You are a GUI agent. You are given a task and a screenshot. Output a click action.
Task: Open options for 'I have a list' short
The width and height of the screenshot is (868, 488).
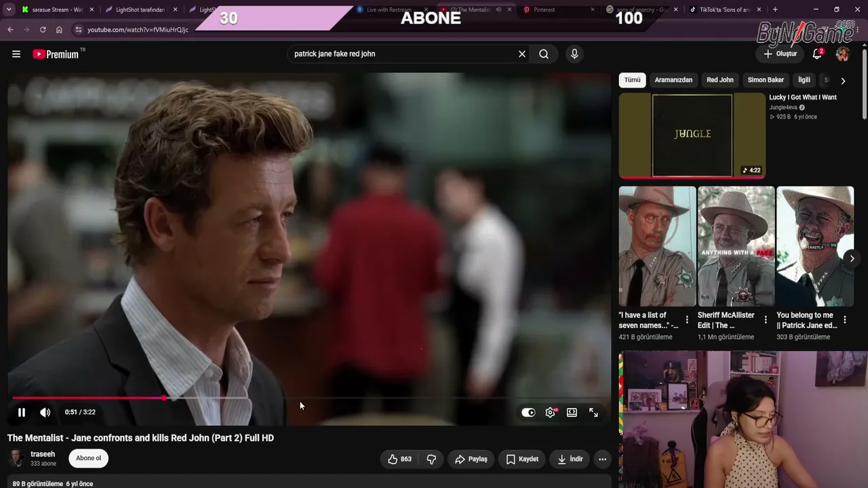(687, 320)
